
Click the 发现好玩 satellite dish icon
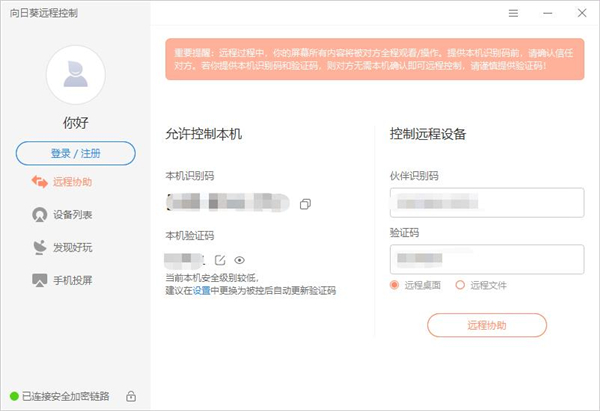(40, 247)
